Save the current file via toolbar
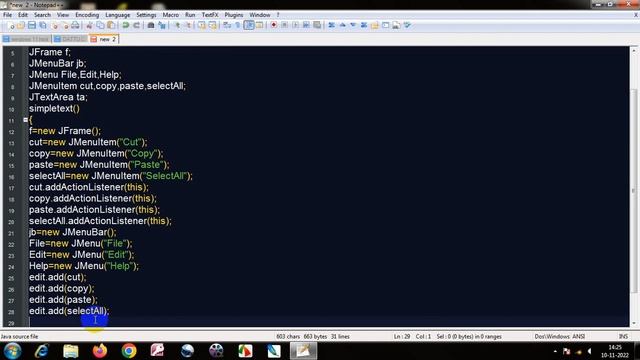This screenshot has width=640, height=360. 31,25
